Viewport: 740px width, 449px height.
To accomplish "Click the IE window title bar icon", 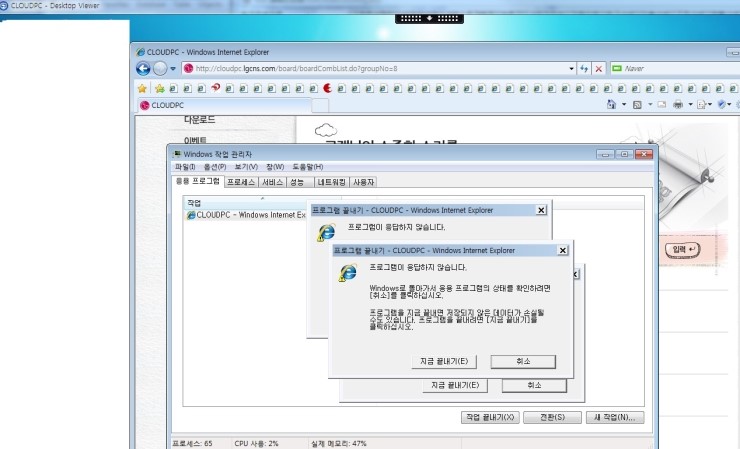I will (140, 52).
